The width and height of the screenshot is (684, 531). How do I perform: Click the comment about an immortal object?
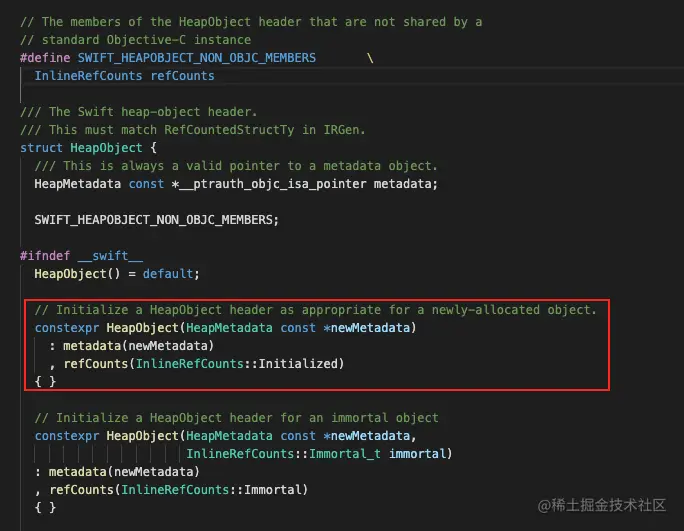pyautogui.click(x=236, y=418)
